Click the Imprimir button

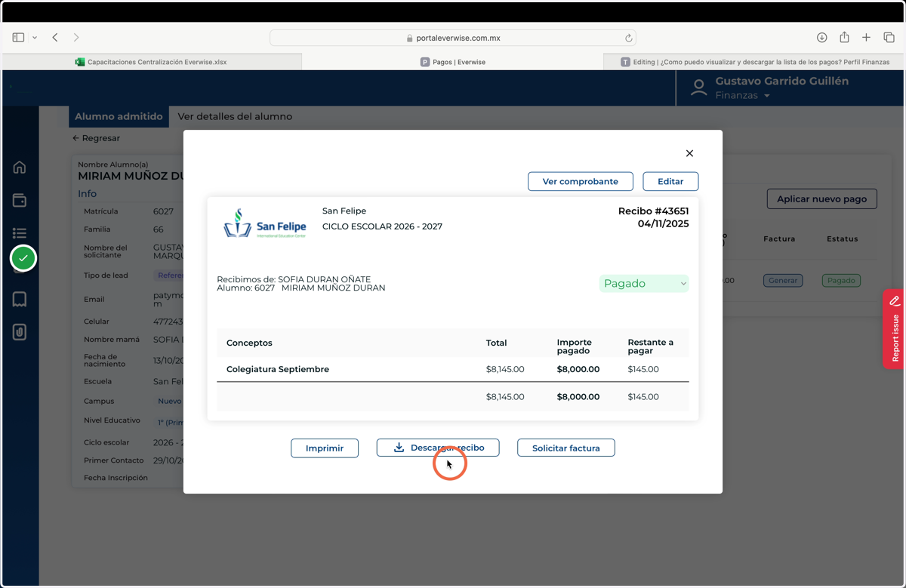325,448
